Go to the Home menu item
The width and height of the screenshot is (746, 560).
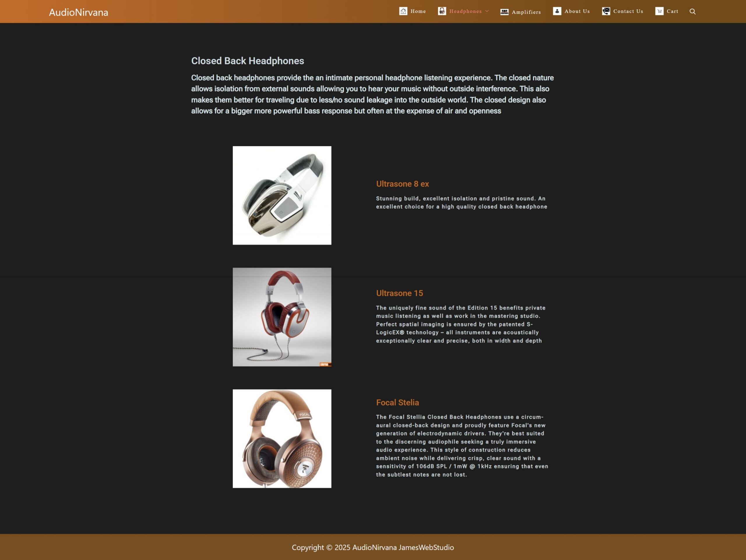click(418, 11)
